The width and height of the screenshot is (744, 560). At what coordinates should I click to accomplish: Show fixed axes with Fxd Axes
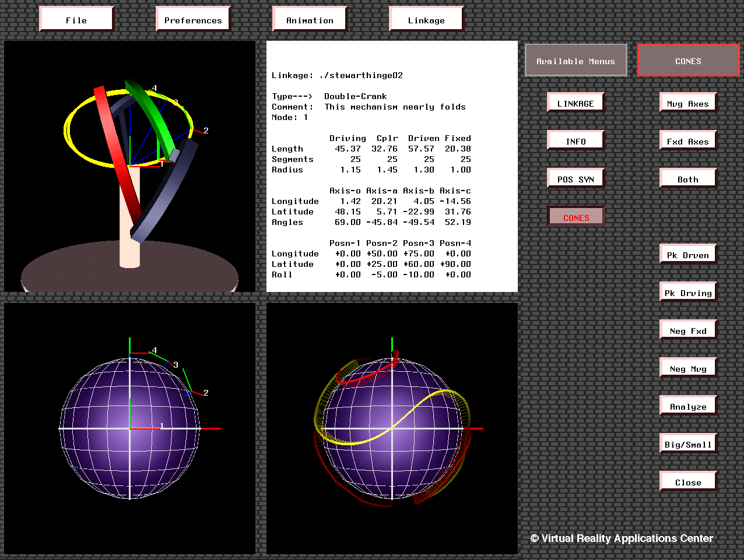[x=688, y=141]
